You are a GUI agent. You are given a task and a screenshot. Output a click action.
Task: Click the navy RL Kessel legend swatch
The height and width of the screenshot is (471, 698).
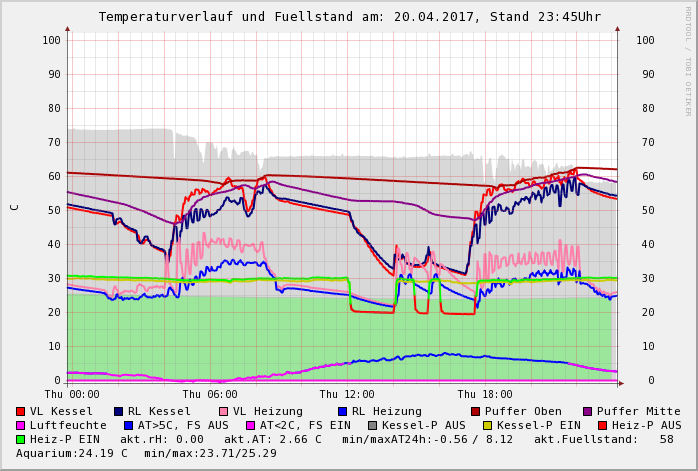click(x=119, y=411)
